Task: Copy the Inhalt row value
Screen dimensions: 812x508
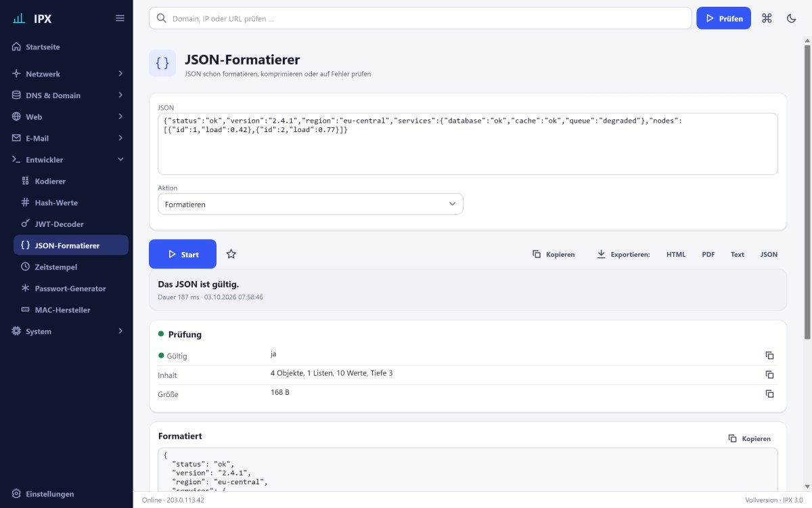Action: click(x=769, y=375)
